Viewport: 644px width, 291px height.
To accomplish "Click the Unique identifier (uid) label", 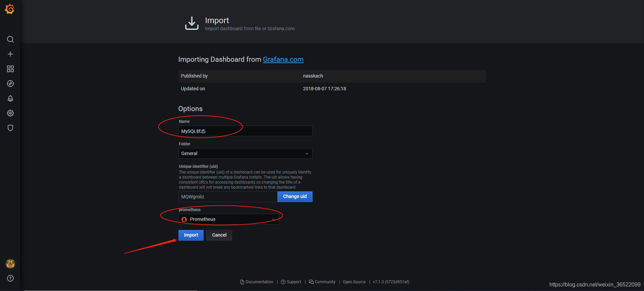I will click(198, 166).
